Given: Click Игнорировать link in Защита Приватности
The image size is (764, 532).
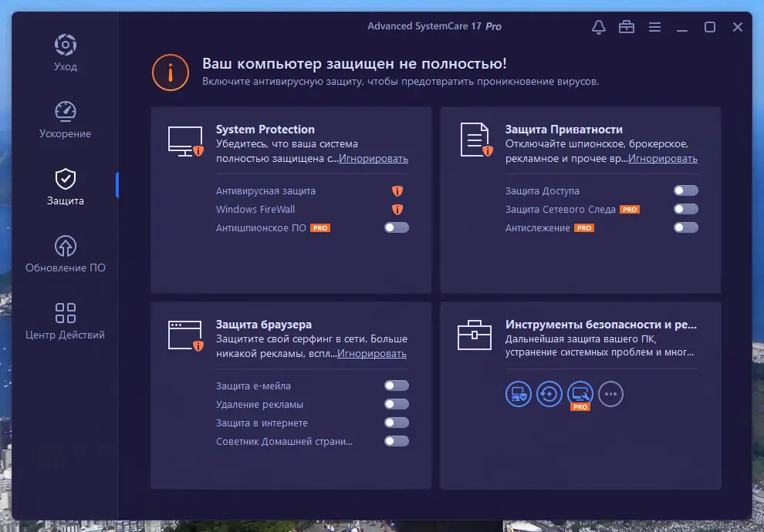Looking at the screenshot, I should click(663, 158).
